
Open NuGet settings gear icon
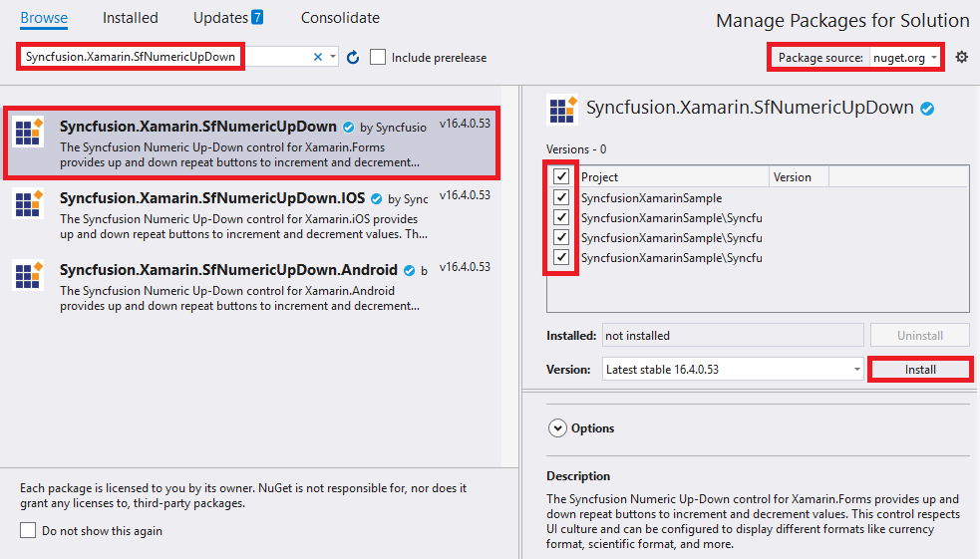tap(961, 57)
